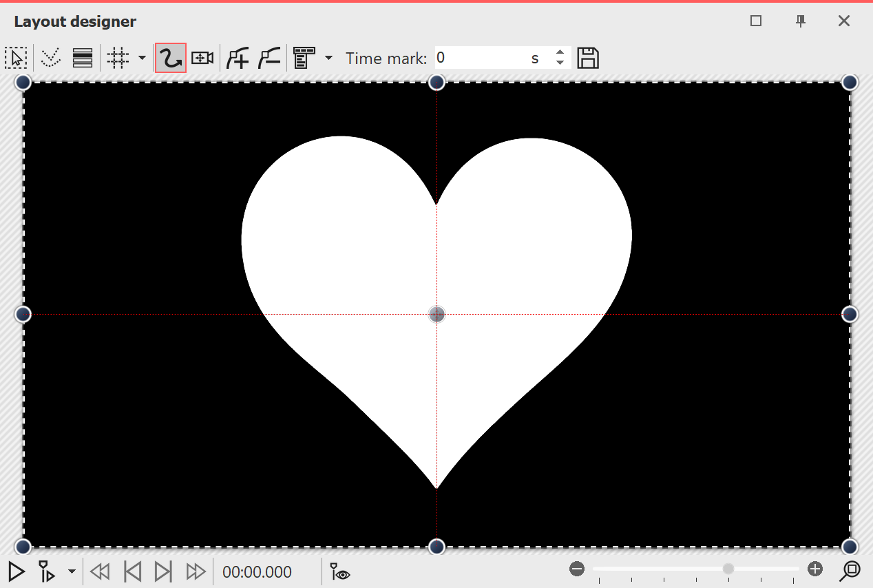This screenshot has width=873, height=588.
Task: Remove a motion path point
Action: click(x=269, y=58)
